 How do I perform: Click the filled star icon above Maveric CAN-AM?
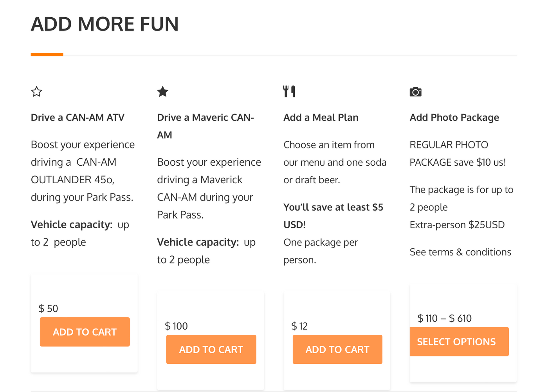[x=163, y=92]
